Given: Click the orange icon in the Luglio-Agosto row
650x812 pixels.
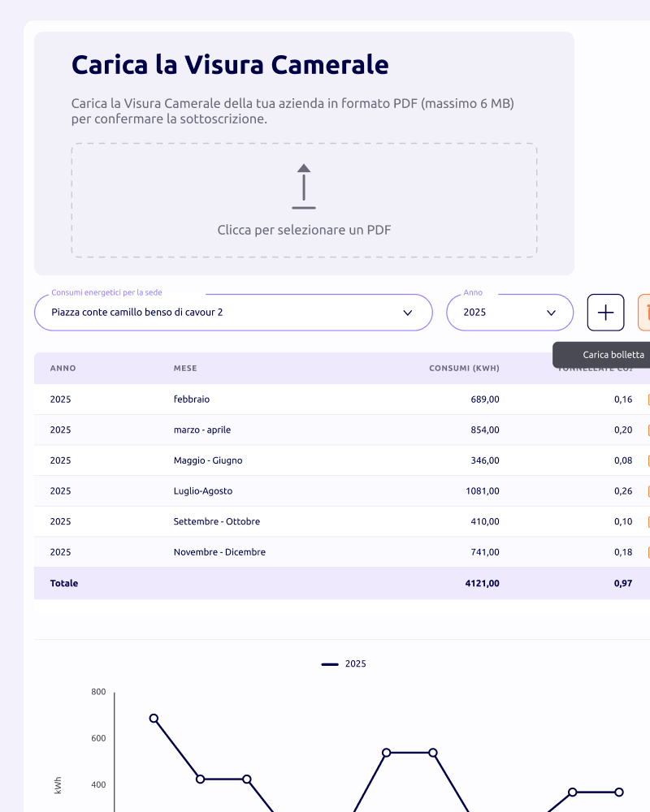Looking at the screenshot, I should click(648, 491).
